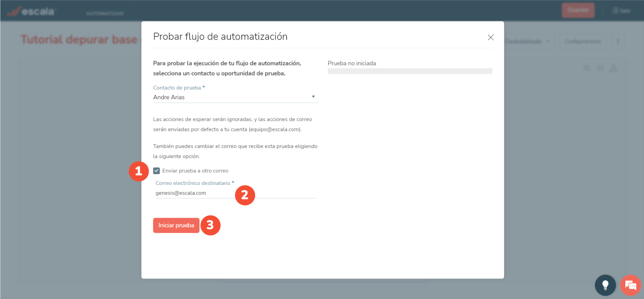Uncheck Enviar prueba a otro correo

157,171
